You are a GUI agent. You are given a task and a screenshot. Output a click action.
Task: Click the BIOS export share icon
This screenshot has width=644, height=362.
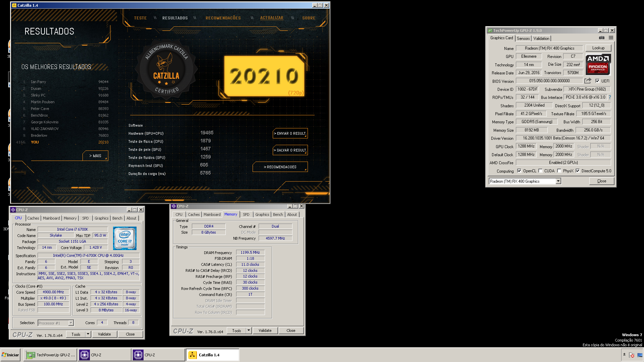(588, 81)
